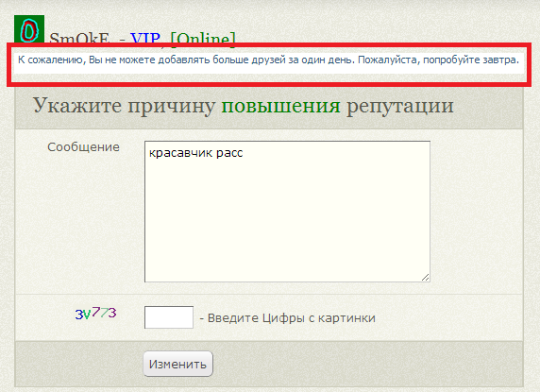Click the SmOkE username text
The image size is (540, 392).
(x=79, y=38)
